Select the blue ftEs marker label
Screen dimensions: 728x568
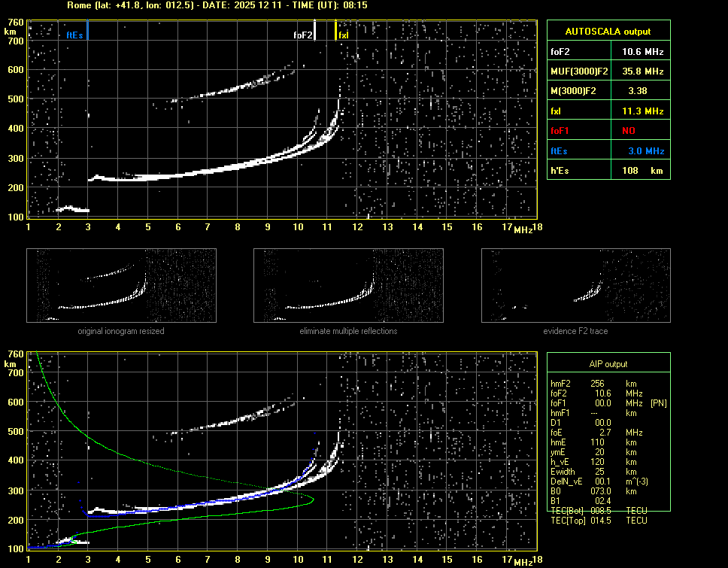(74, 35)
